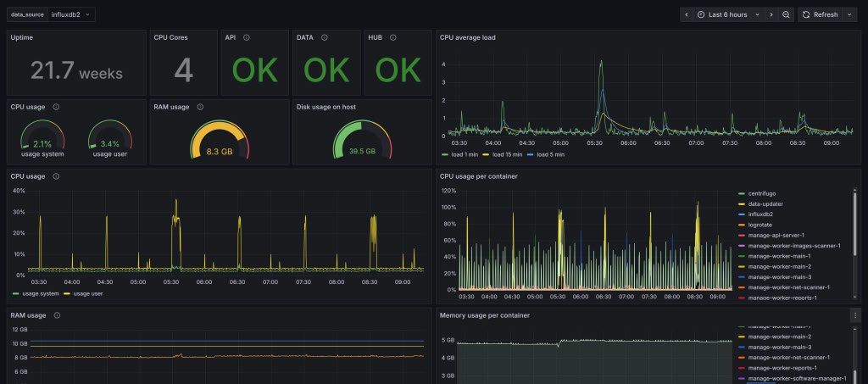
Task: Click the zoom out time range icon
Action: [x=786, y=14]
